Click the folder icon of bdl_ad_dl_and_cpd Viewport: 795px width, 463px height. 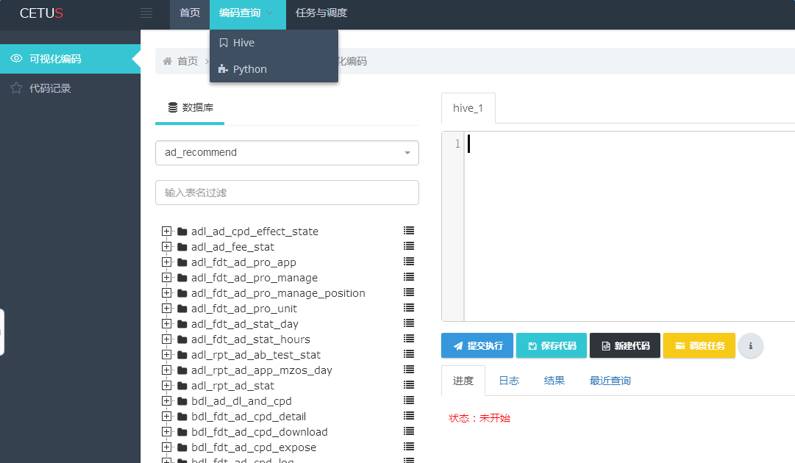pyautogui.click(x=183, y=401)
